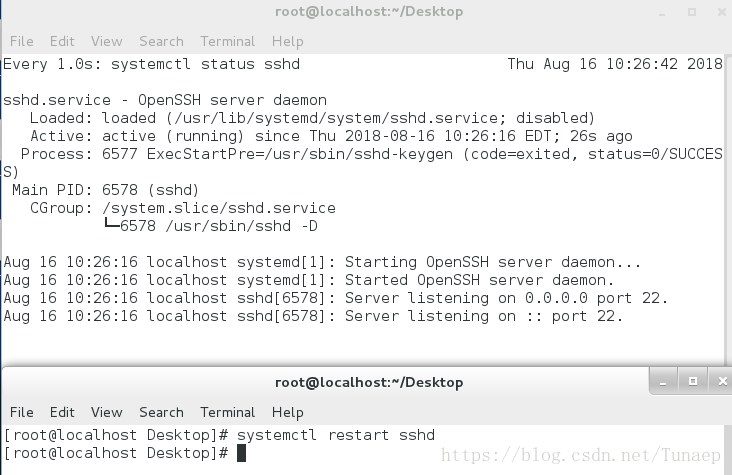Minimize the background terminal window
732x475 pixels.
pos(662,13)
